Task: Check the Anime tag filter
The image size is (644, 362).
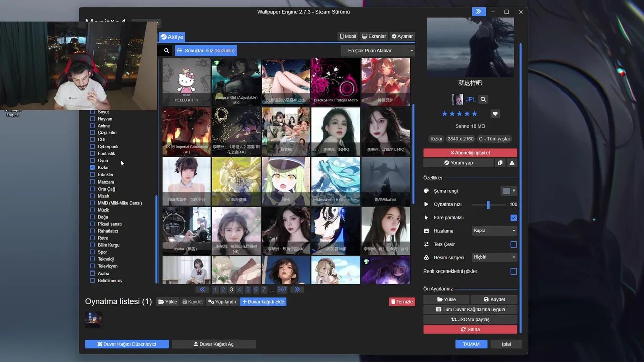Action: pos(92,126)
